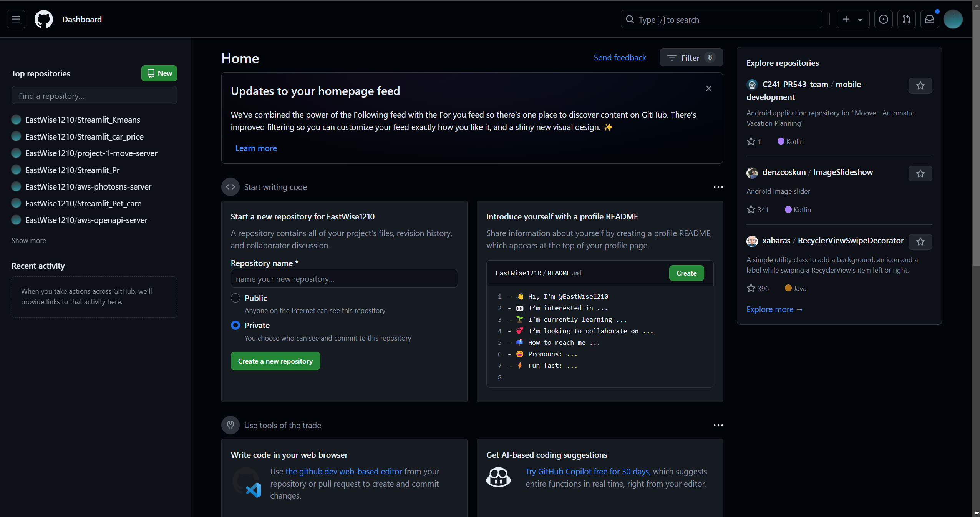Star the C241-PR543-team mobile-development repository
The height and width of the screenshot is (517, 980).
pyautogui.click(x=920, y=86)
